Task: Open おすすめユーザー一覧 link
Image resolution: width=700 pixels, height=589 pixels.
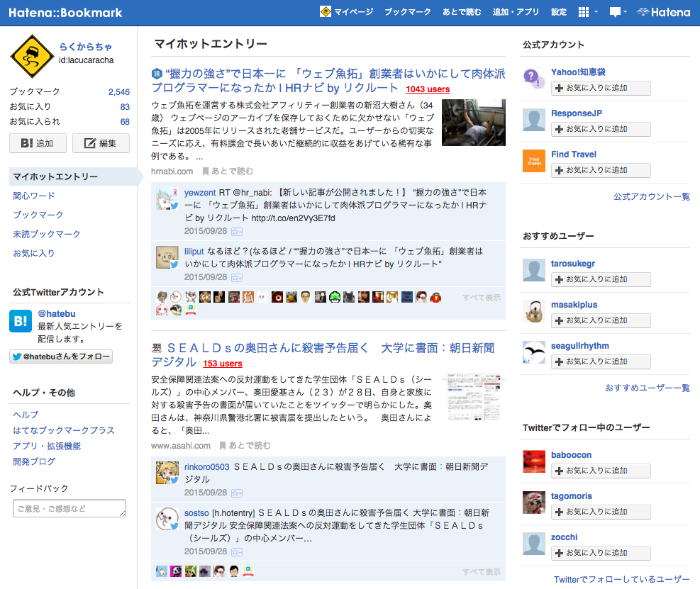Action: tap(648, 388)
